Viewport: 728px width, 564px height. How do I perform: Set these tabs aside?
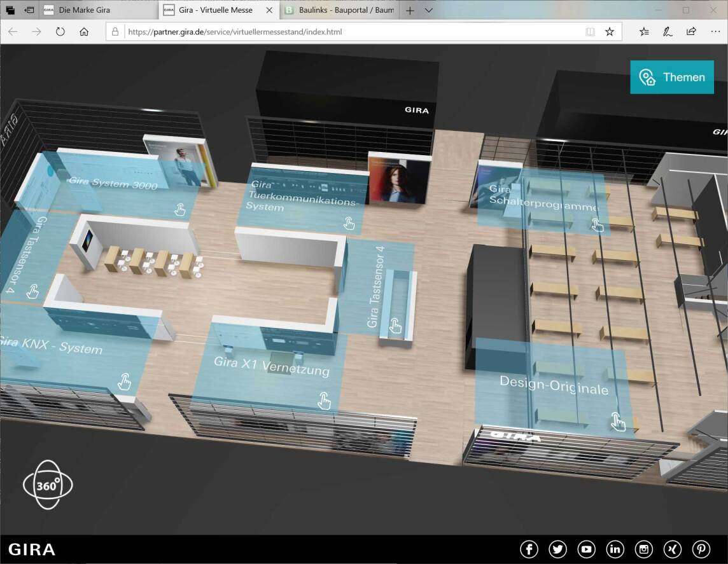pos(29,10)
